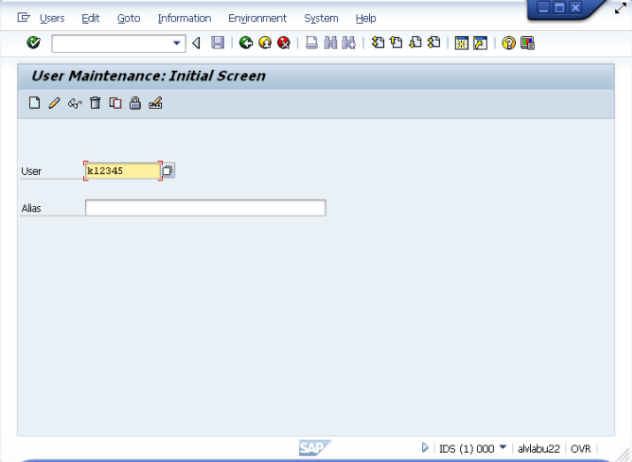Click the green Back arrow icon

point(246,43)
